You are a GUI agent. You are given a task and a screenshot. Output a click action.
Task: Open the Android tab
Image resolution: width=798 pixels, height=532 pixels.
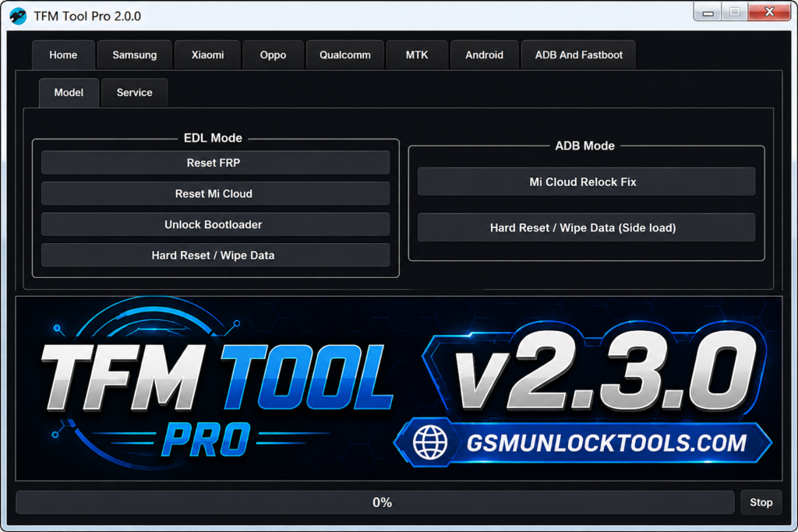point(484,55)
